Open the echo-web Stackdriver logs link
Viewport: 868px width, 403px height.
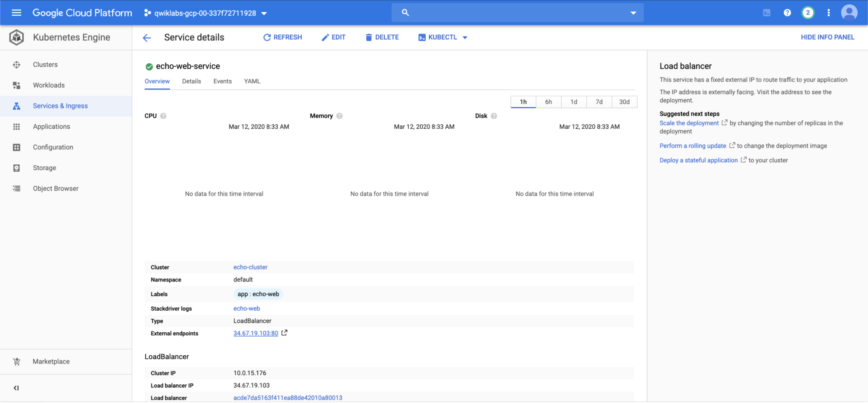(x=247, y=308)
